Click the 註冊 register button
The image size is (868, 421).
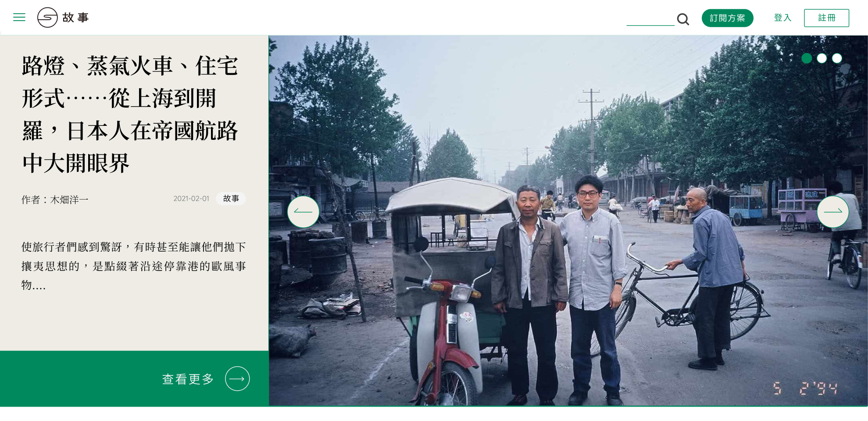click(826, 18)
